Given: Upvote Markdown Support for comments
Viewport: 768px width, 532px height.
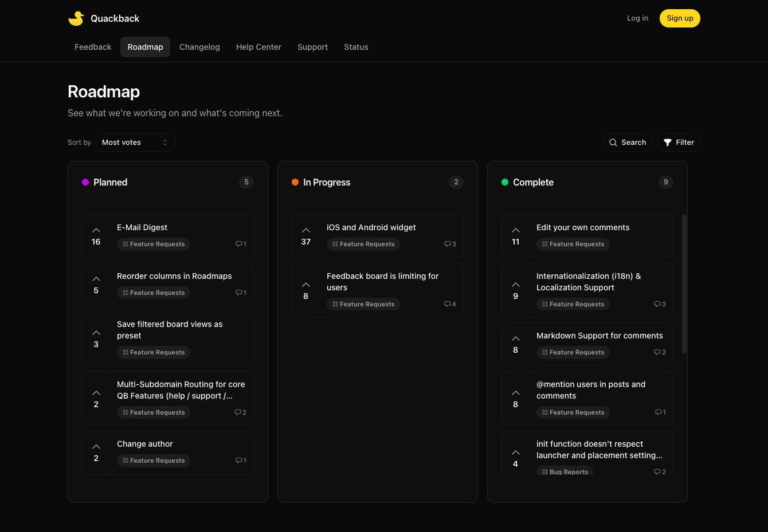Looking at the screenshot, I should (x=516, y=344).
